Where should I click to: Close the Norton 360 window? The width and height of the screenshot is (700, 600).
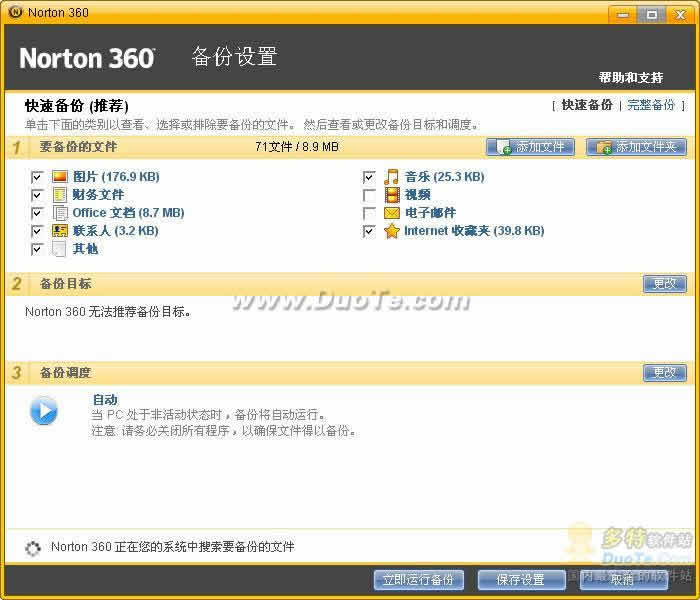[680, 15]
